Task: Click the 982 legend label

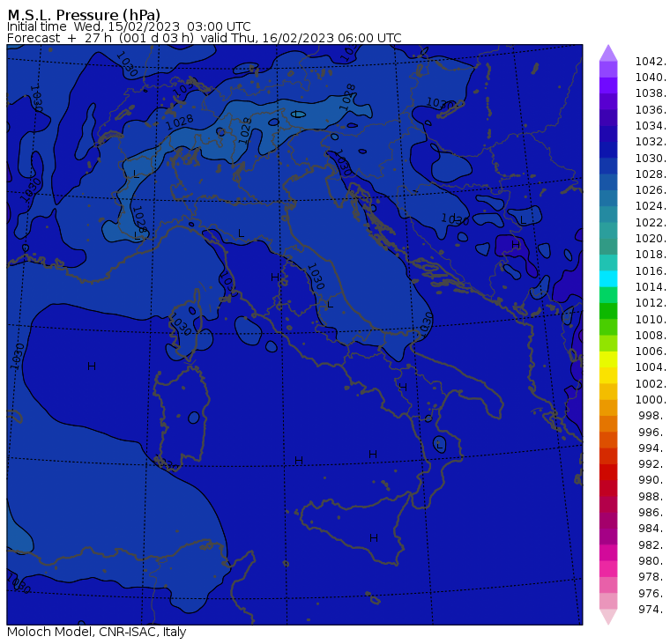Action: coord(652,545)
